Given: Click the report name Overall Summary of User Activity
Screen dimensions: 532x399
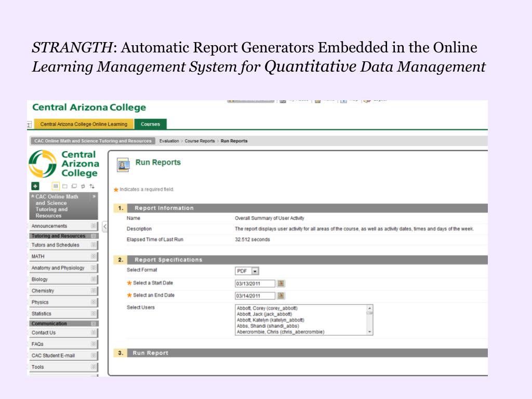Looking at the screenshot, I should (270, 218).
